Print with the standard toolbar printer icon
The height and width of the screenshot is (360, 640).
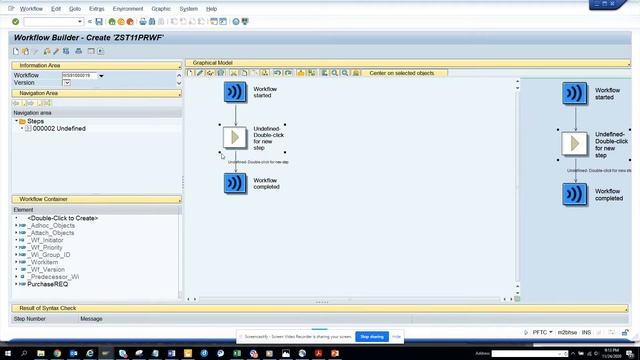coord(143,22)
